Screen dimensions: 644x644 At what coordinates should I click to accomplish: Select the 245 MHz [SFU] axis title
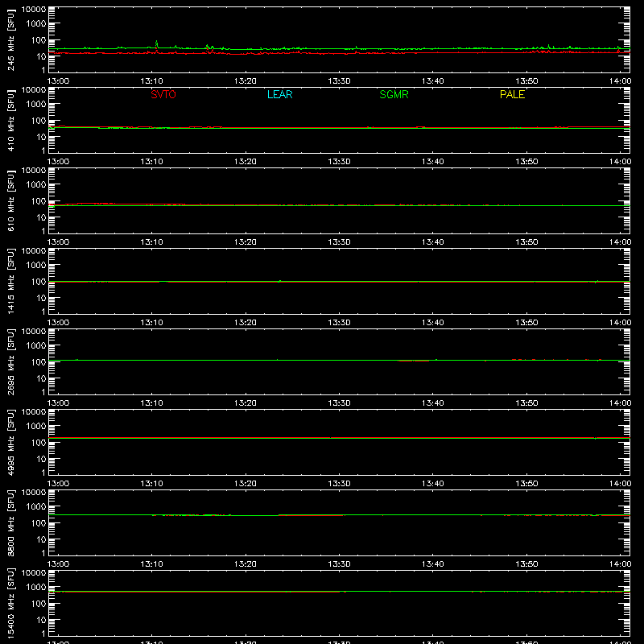pos(11,39)
